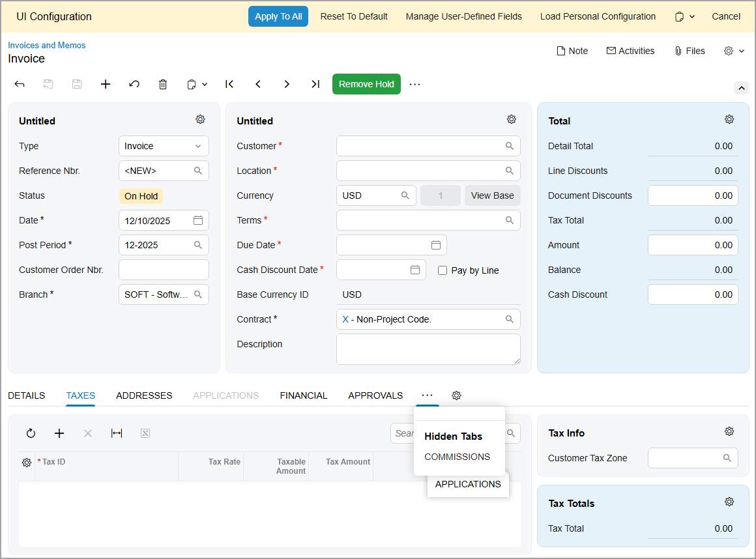Go to the previous record
This screenshot has height=559, width=756.
[x=258, y=84]
